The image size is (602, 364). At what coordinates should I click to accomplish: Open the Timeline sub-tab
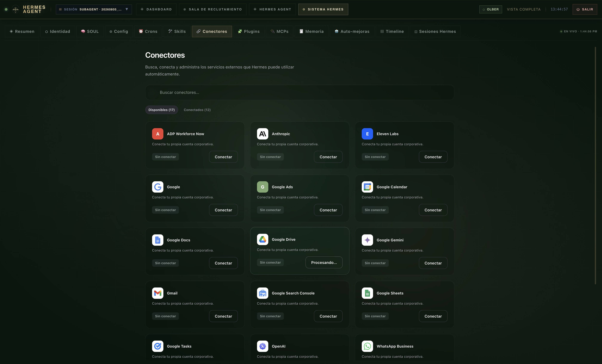(392, 31)
